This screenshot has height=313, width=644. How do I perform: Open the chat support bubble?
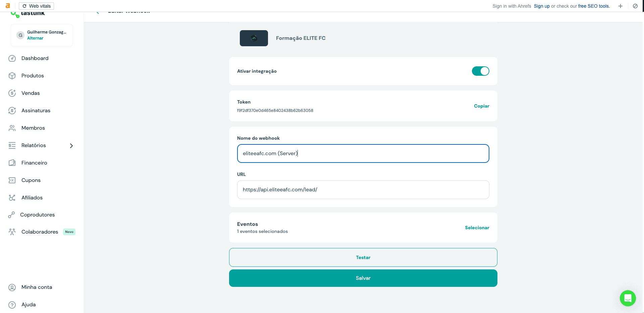(628, 298)
